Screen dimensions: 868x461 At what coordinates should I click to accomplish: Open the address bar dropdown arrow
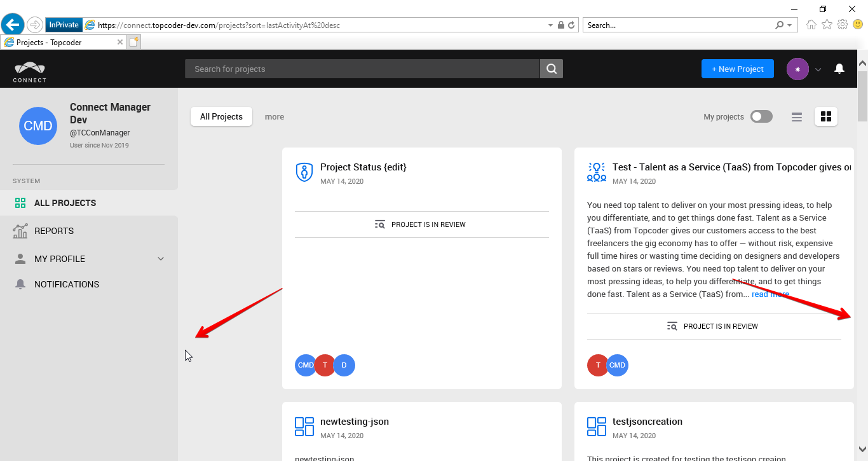(550, 25)
